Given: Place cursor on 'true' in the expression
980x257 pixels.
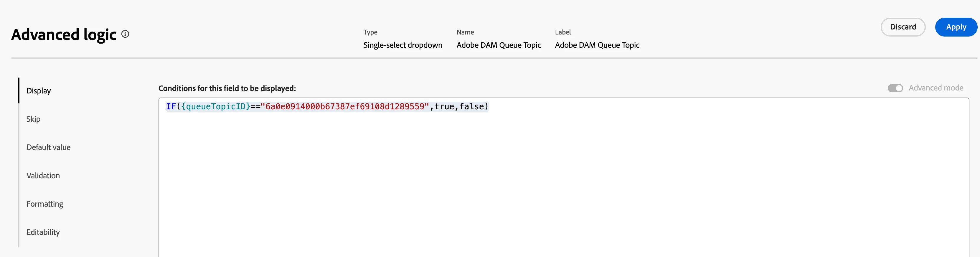Looking at the screenshot, I should [444, 107].
